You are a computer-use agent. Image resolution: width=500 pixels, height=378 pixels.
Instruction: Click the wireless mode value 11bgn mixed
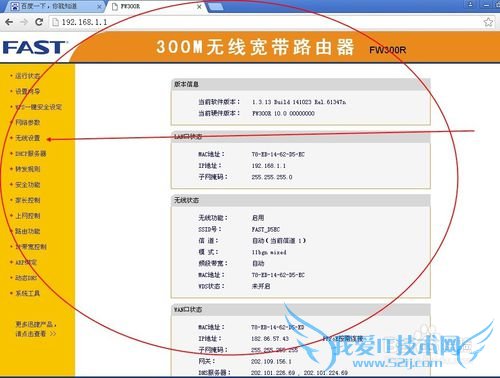pos(269,252)
